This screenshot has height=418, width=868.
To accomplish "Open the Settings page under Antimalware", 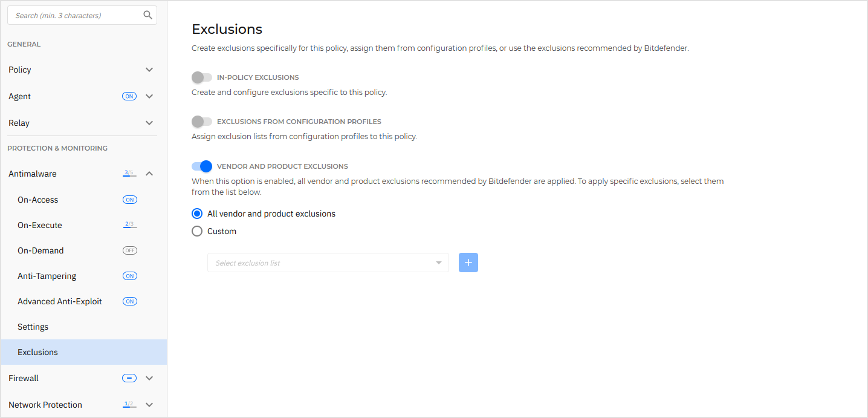I will [33, 326].
